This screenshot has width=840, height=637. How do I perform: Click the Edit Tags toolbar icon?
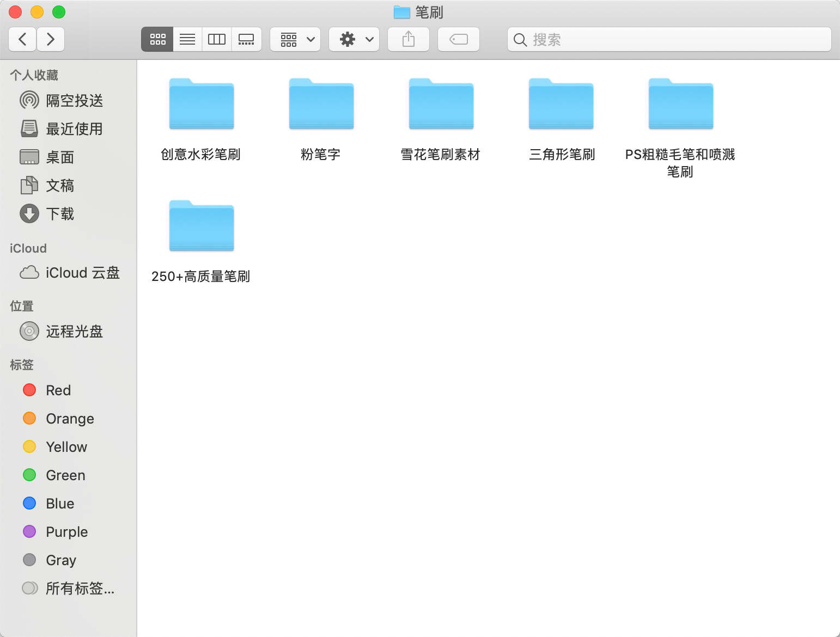(458, 39)
